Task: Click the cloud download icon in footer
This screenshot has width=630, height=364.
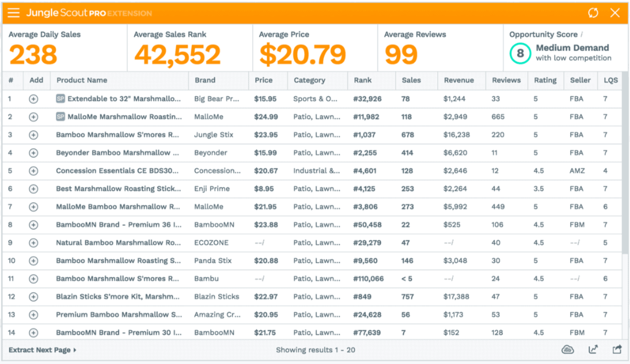Action: 568,350
